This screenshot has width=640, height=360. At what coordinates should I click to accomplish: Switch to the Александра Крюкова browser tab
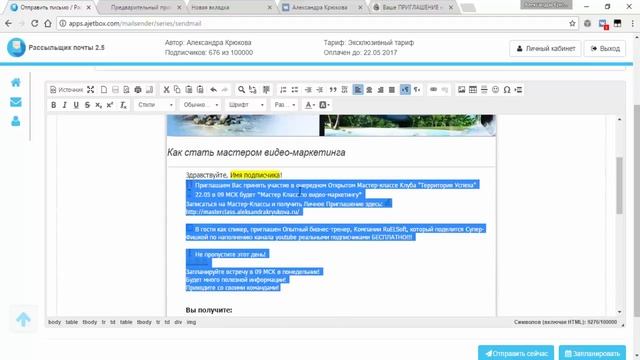pos(320,7)
